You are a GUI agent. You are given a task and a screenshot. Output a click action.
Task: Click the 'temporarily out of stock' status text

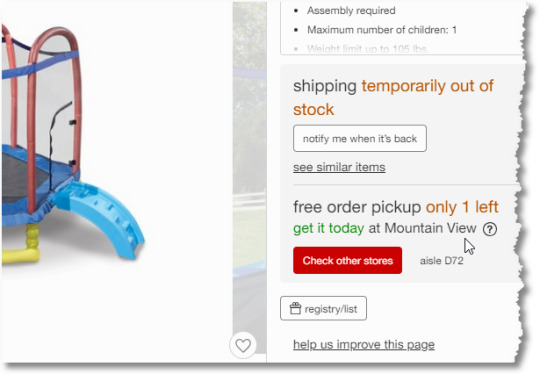(x=393, y=97)
